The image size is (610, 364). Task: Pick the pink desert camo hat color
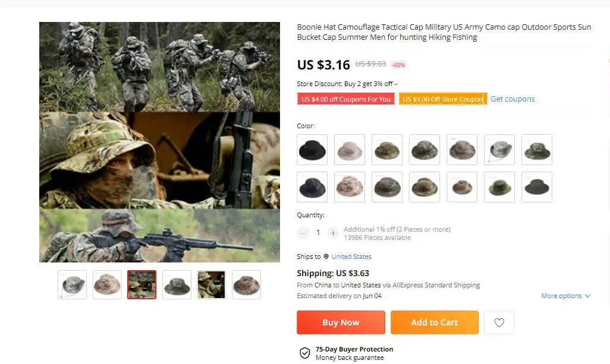coord(350,187)
